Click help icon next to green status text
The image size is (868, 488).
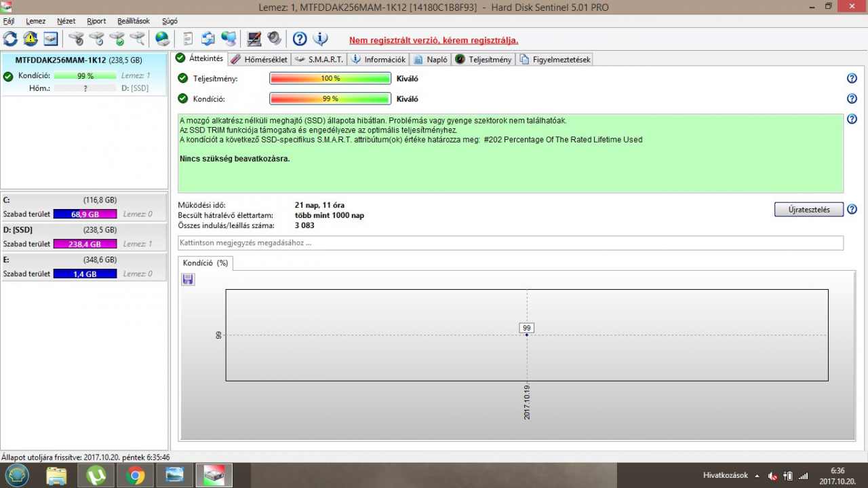pyautogui.click(x=852, y=119)
